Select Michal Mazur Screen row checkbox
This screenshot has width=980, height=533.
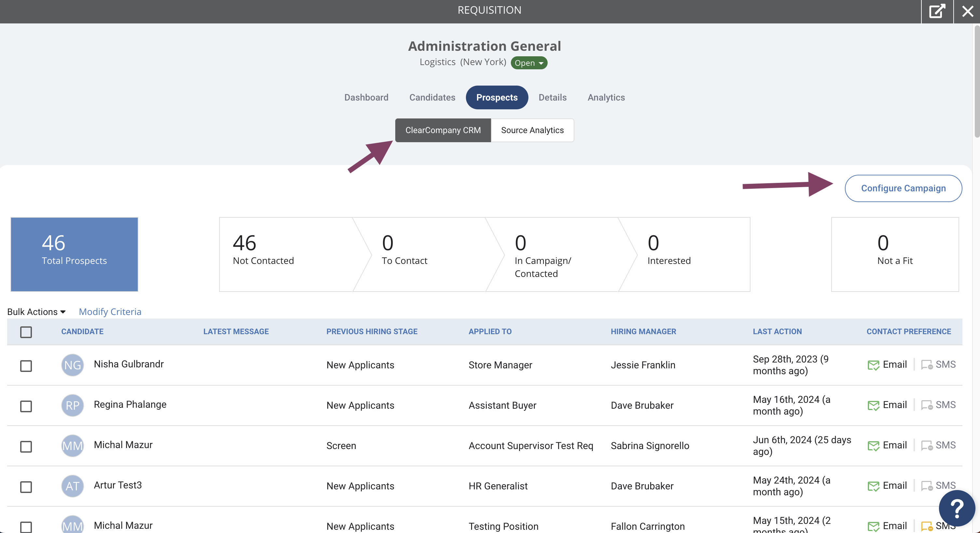click(x=26, y=446)
